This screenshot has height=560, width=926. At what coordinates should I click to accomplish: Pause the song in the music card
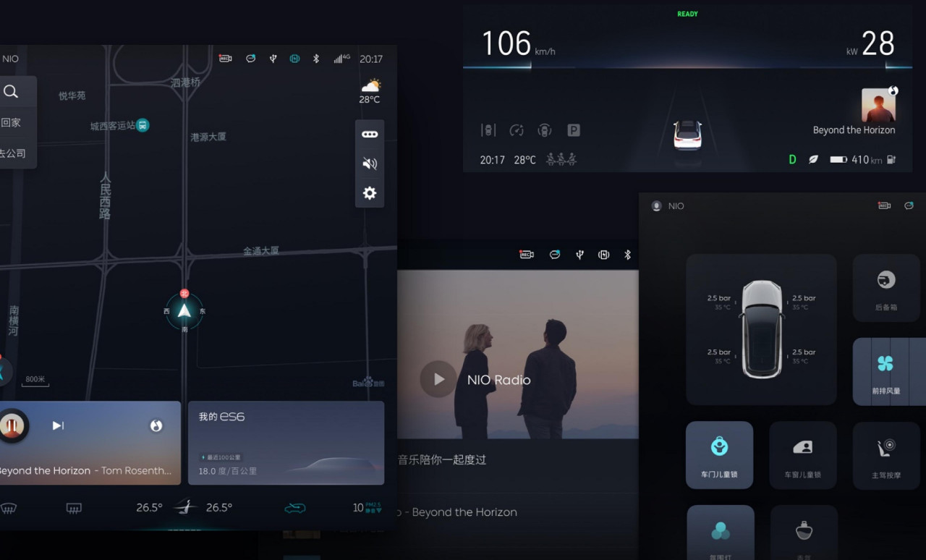pyautogui.click(x=12, y=425)
